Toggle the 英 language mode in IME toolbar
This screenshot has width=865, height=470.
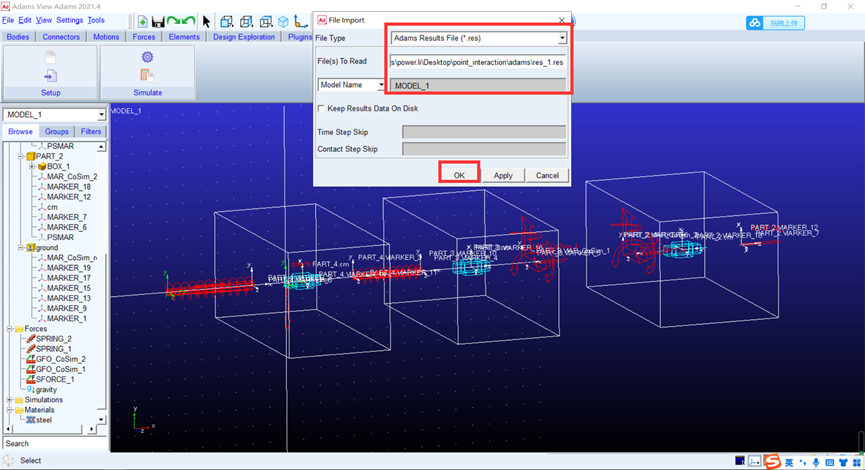tap(789, 462)
